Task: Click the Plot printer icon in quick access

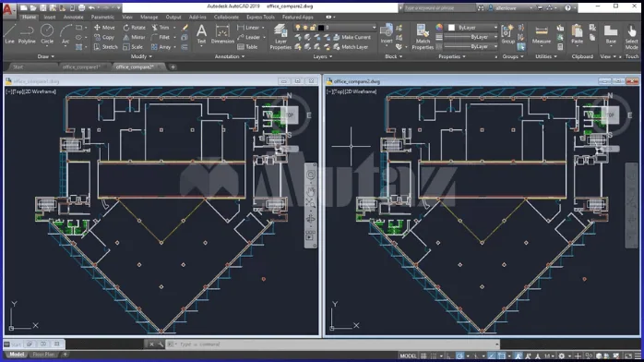Action: point(82,7)
